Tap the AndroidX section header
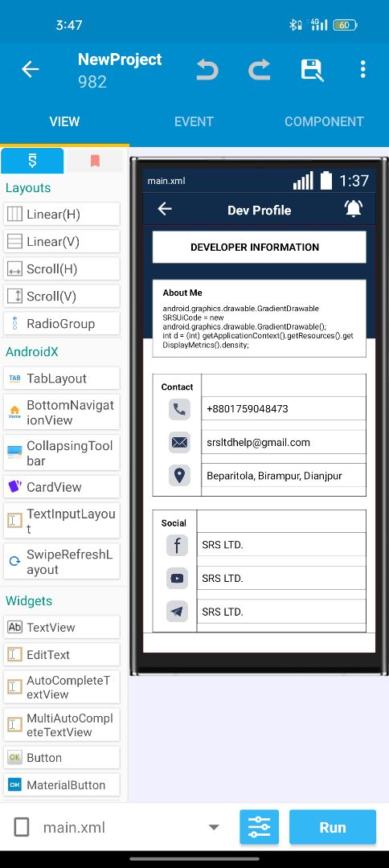 point(31,351)
